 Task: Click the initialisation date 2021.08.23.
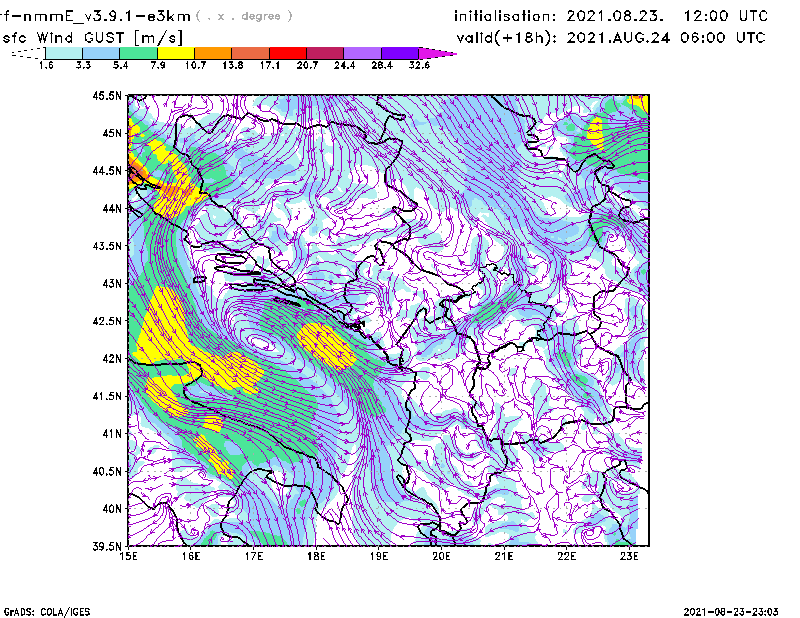[x=615, y=16]
